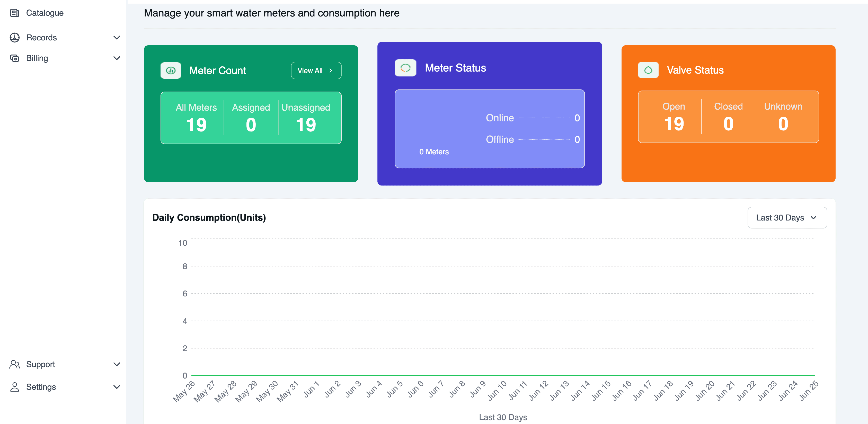The height and width of the screenshot is (424, 868).
Task: Click the Support icon near the bottom
Action: point(14,364)
